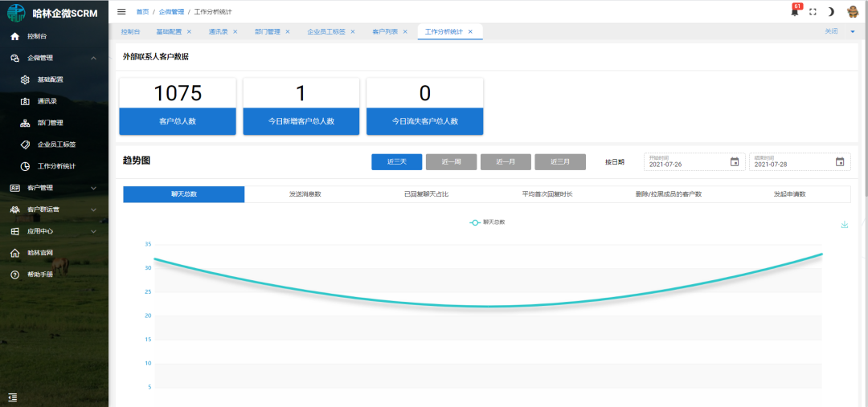
Task: Click the notification bell icon
Action: [795, 12]
